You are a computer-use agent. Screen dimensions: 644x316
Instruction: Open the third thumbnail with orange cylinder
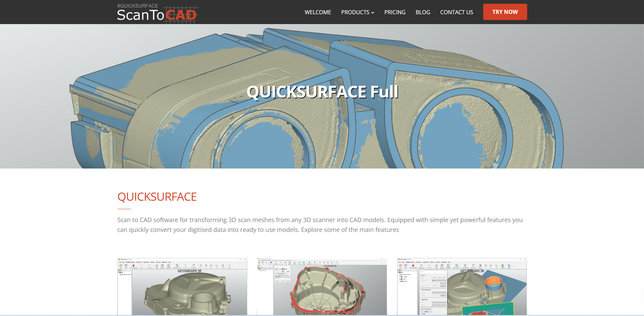(462, 287)
